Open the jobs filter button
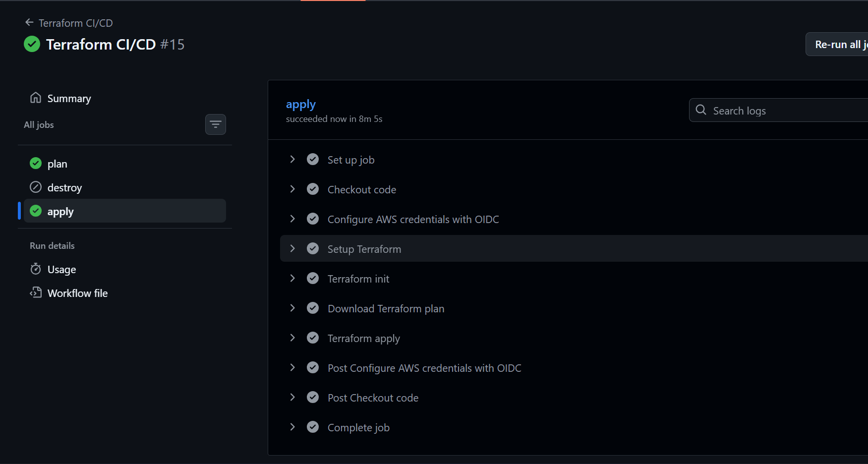868x464 pixels. tap(216, 124)
